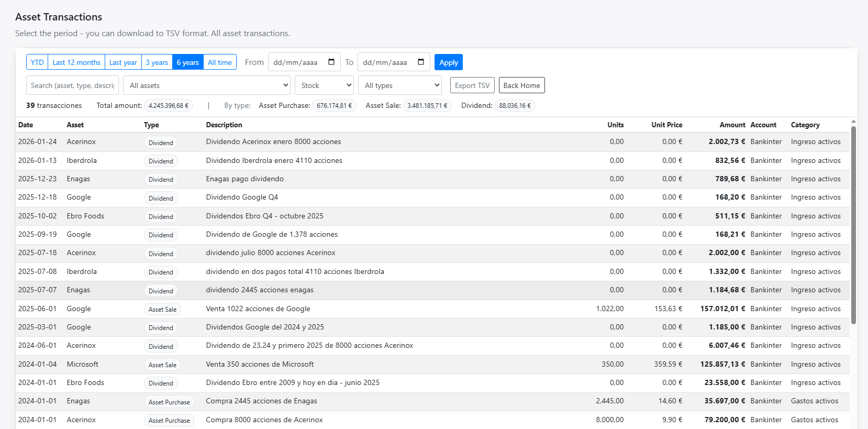Click the Amount column header
This screenshot has height=429, width=868.
732,125
